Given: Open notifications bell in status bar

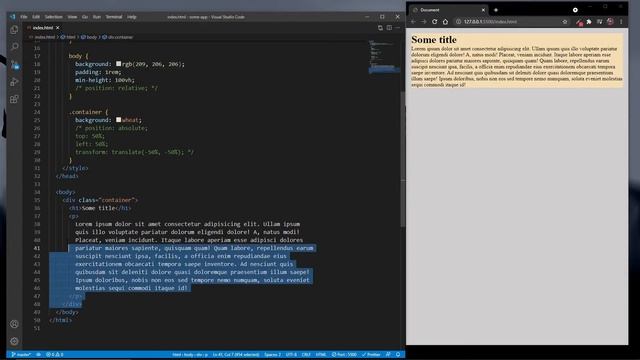Looking at the screenshot, I should [x=398, y=354].
